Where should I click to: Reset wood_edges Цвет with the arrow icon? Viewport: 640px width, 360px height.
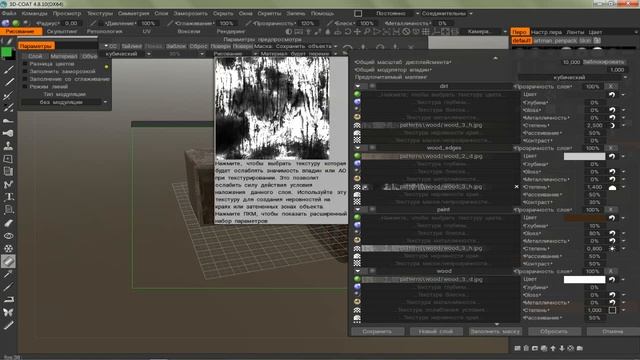pyautogui.click(x=612, y=156)
